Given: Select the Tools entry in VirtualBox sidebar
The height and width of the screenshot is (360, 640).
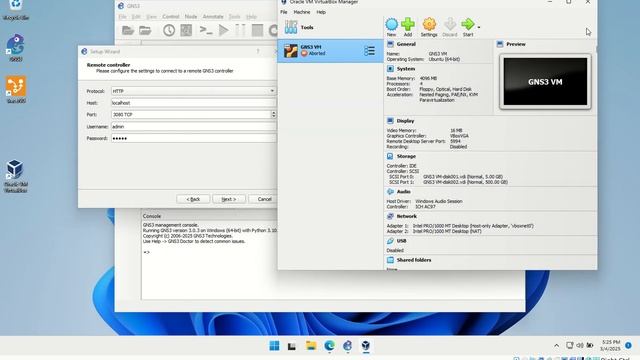Looking at the screenshot, I should (330, 27).
